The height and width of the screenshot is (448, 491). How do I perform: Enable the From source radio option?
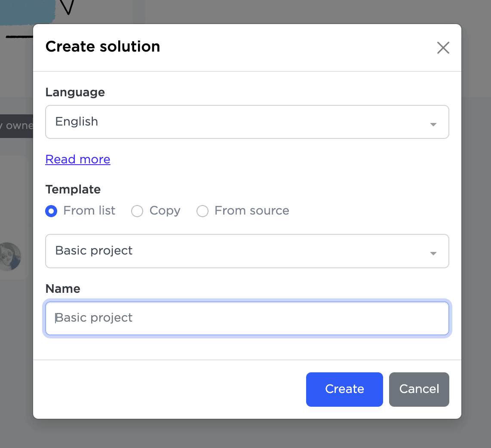pos(203,211)
